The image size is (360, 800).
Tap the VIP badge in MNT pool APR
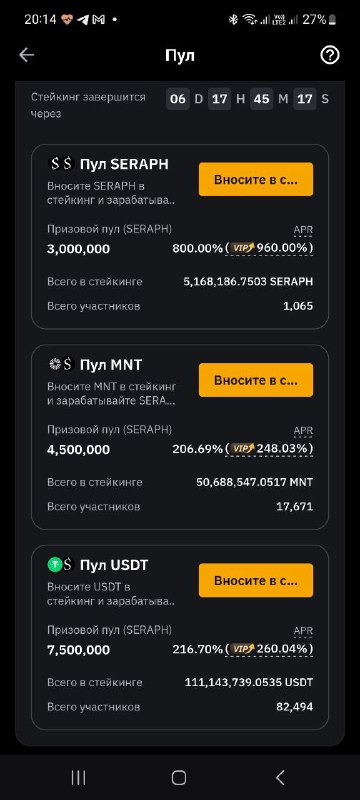pos(242,449)
